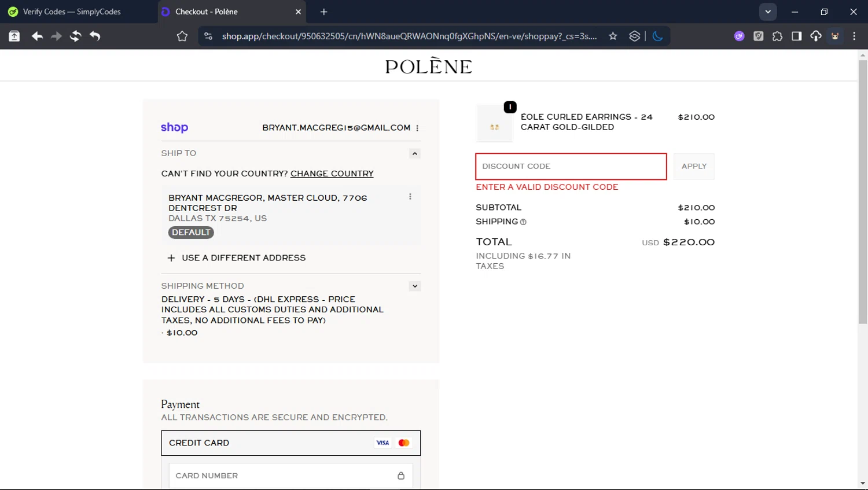Image resolution: width=868 pixels, height=490 pixels.
Task: Click the Change Country link
Action: (332, 174)
